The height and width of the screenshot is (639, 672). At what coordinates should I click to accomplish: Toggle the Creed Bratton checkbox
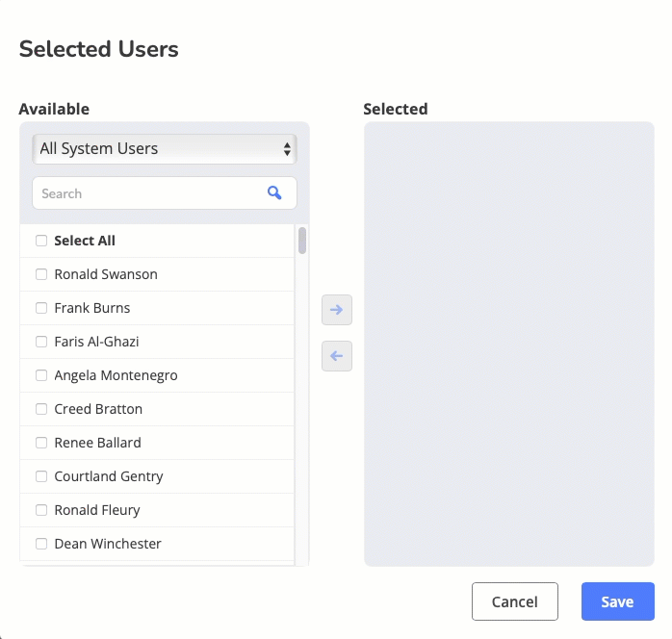click(x=41, y=409)
